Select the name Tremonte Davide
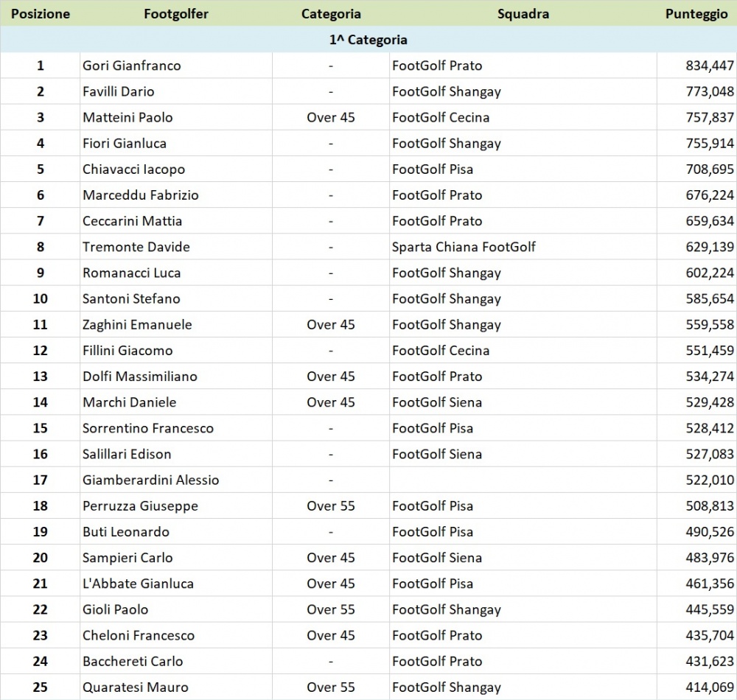The height and width of the screenshot is (700, 737). (x=136, y=247)
